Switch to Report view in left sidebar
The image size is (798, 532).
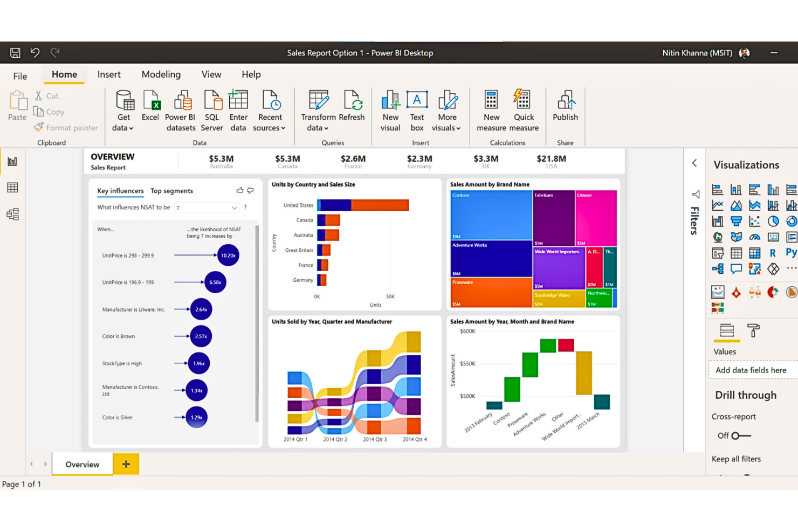click(x=12, y=161)
